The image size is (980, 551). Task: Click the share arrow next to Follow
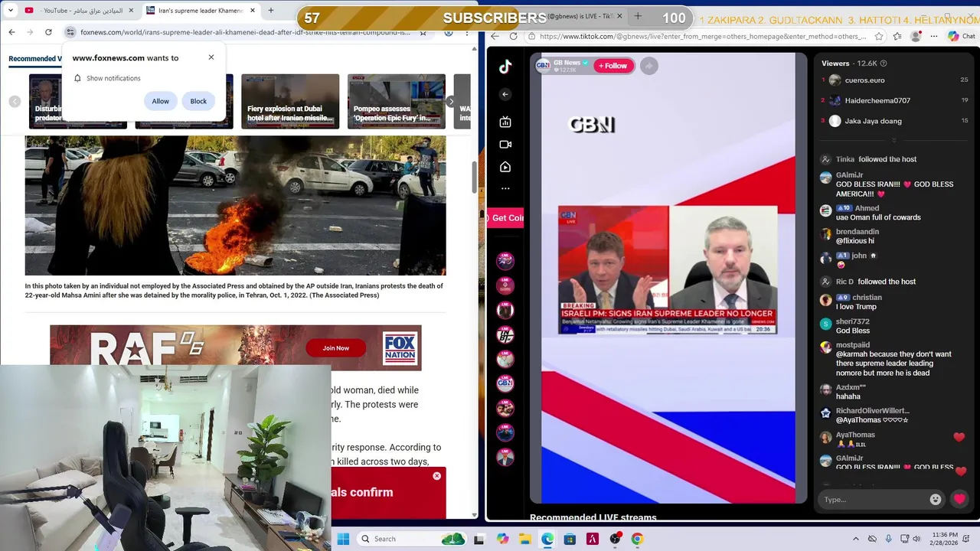(x=648, y=66)
